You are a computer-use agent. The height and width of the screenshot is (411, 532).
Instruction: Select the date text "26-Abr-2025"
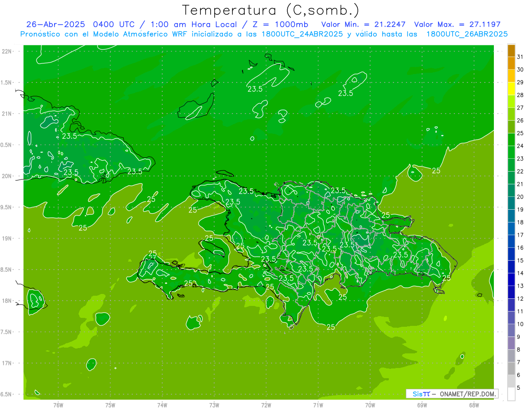(55, 24)
